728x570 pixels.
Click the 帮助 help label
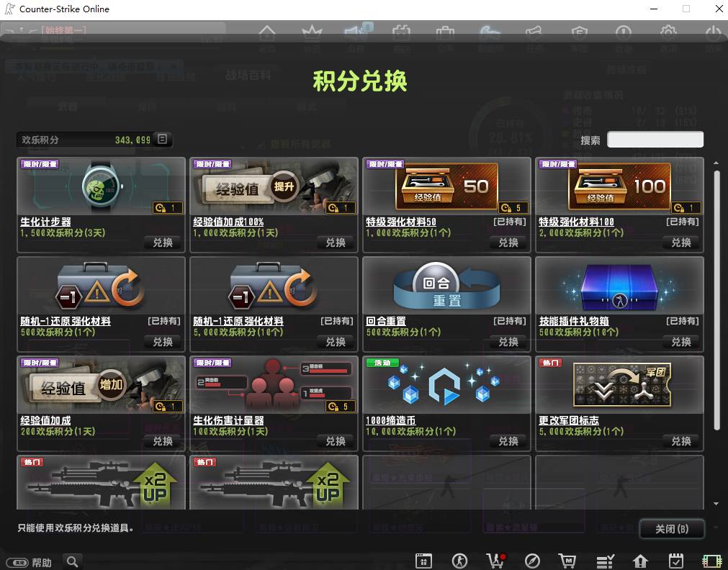(x=42, y=563)
